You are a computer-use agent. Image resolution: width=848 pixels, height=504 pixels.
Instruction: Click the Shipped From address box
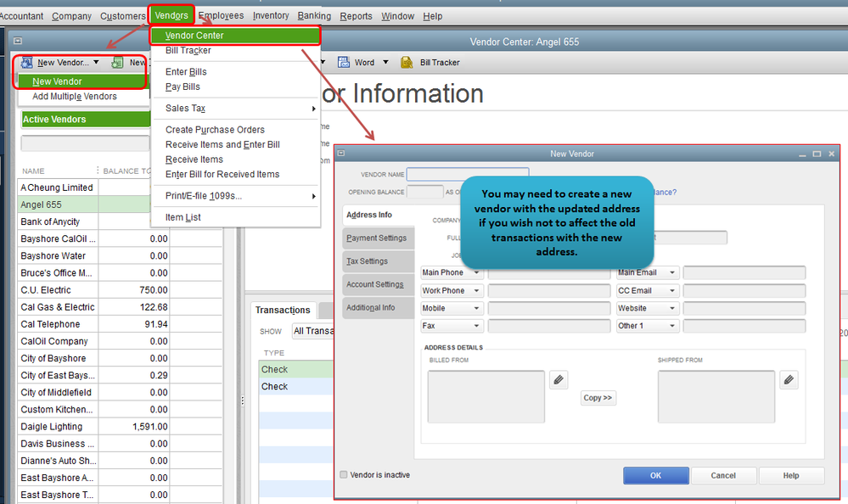[716, 396]
